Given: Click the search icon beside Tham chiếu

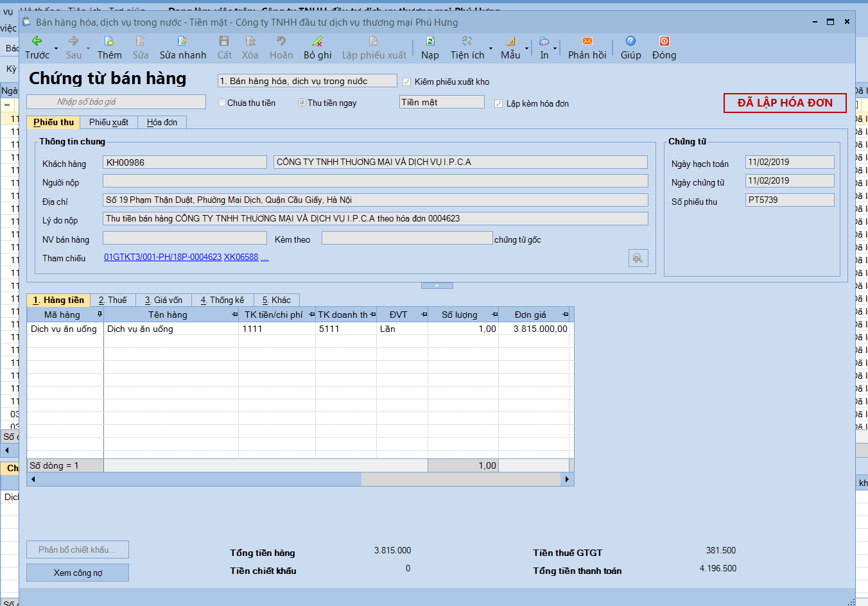Looking at the screenshot, I should [638, 258].
